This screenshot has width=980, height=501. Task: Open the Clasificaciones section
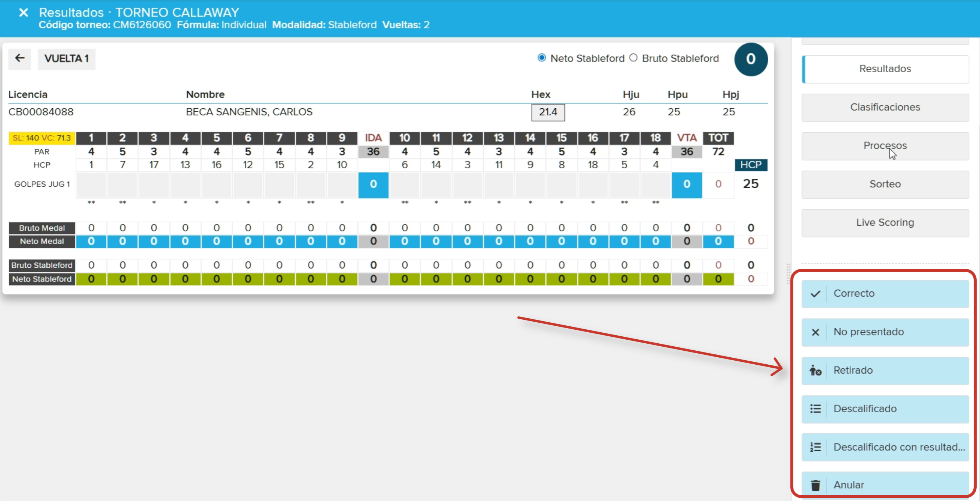tap(885, 107)
